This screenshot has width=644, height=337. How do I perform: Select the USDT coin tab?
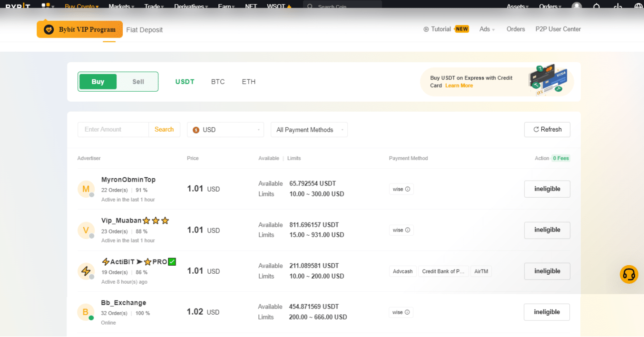point(185,82)
